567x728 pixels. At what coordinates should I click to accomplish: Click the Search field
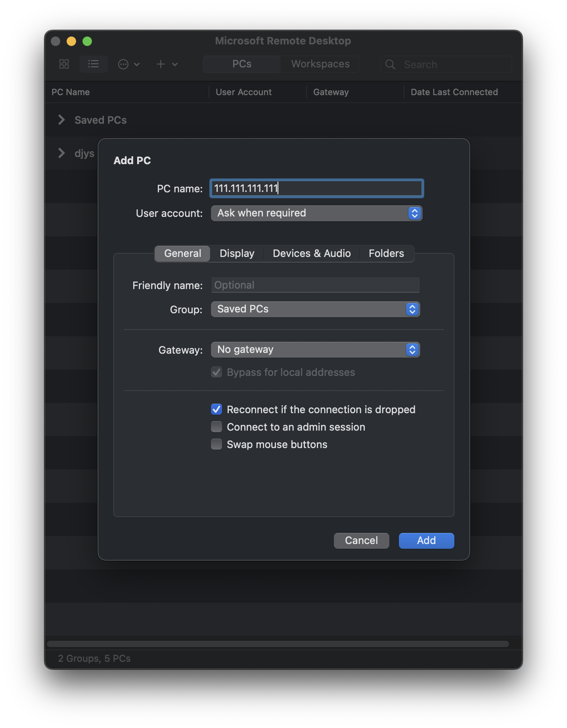point(446,64)
